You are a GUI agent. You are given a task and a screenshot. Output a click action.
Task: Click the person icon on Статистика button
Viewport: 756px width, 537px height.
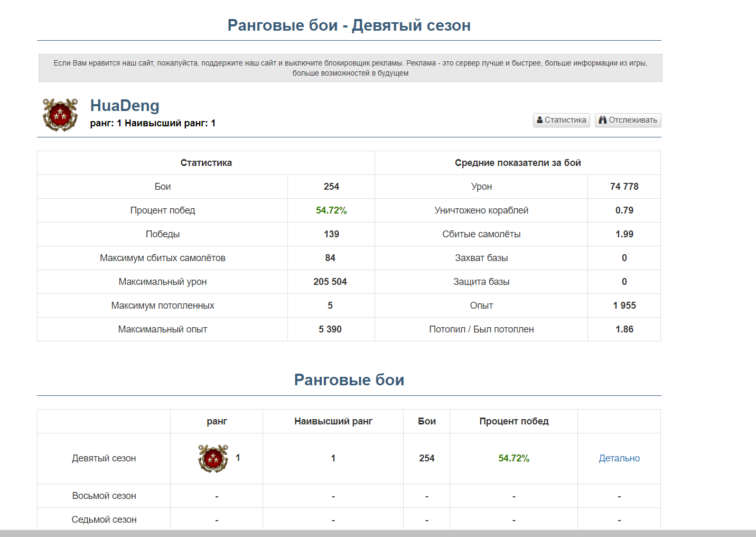[x=540, y=120]
